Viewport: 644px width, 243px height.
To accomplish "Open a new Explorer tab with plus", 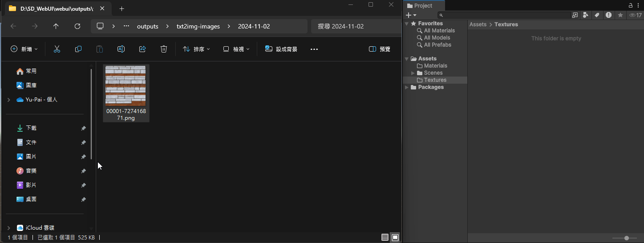I will [122, 8].
